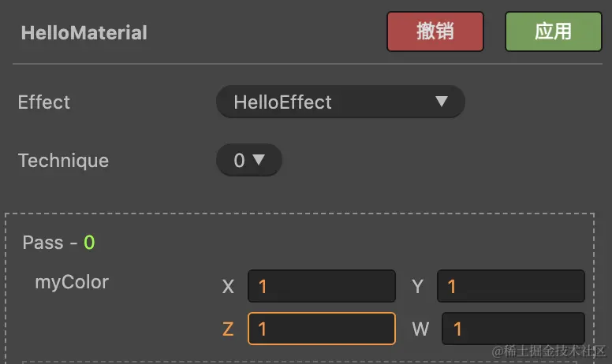Click the HelloMaterial panel title
Viewport: 612px width, 364px height.
(84, 33)
